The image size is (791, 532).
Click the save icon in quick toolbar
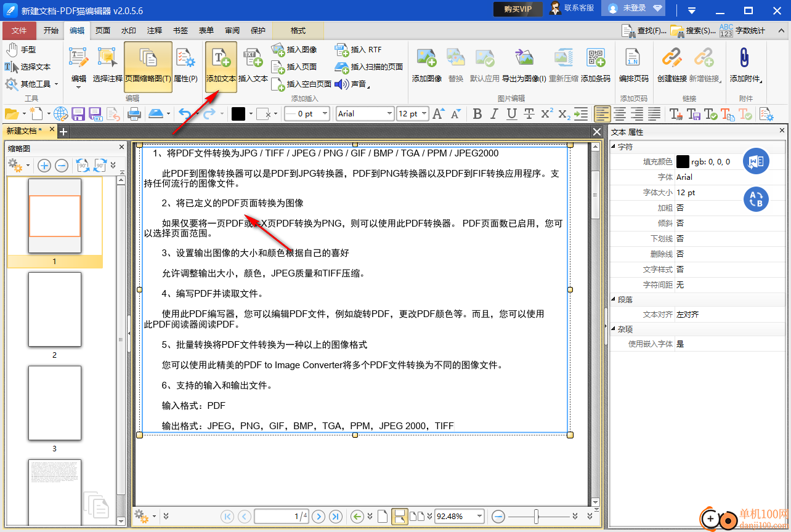click(78, 114)
